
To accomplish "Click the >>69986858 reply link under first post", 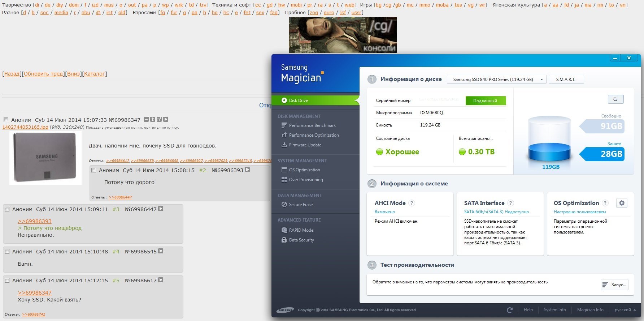I will coord(167,161).
